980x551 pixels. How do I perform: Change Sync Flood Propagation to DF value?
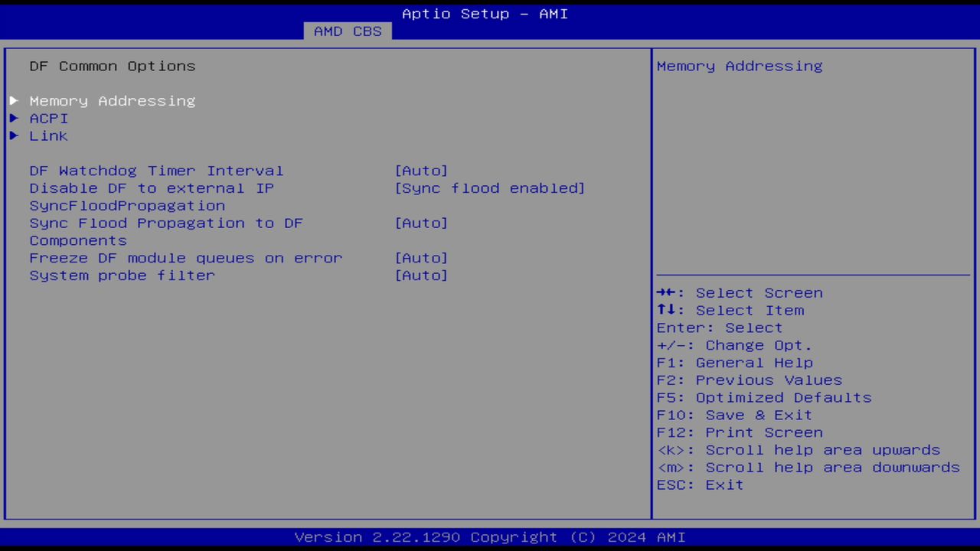tap(421, 223)
